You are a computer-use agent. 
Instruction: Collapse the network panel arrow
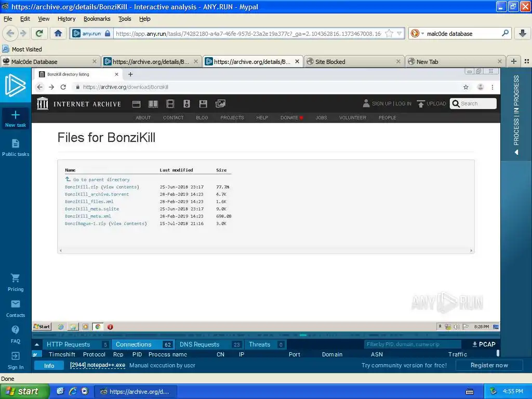click(37, 344)
